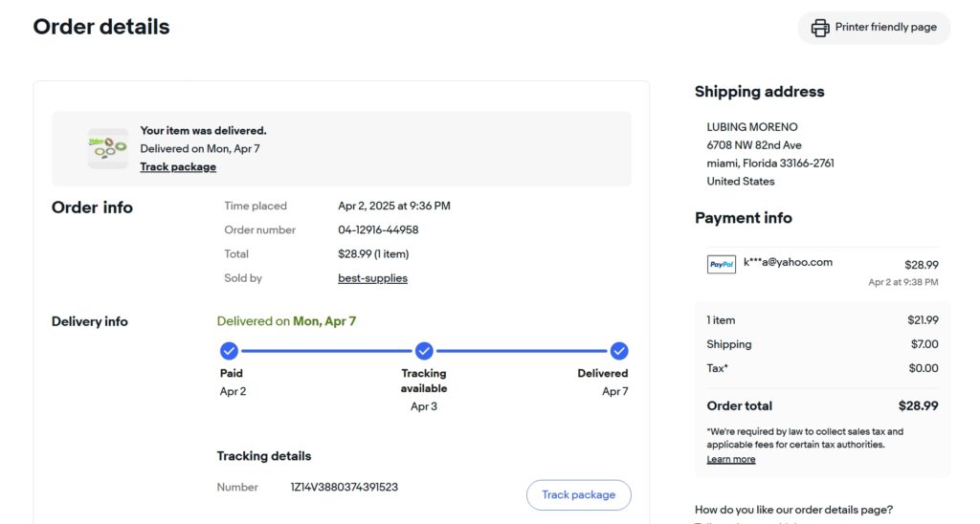Click the Delivered on Mon, Apr 7 green heading
980x524 pixels.
coord(286,321)
